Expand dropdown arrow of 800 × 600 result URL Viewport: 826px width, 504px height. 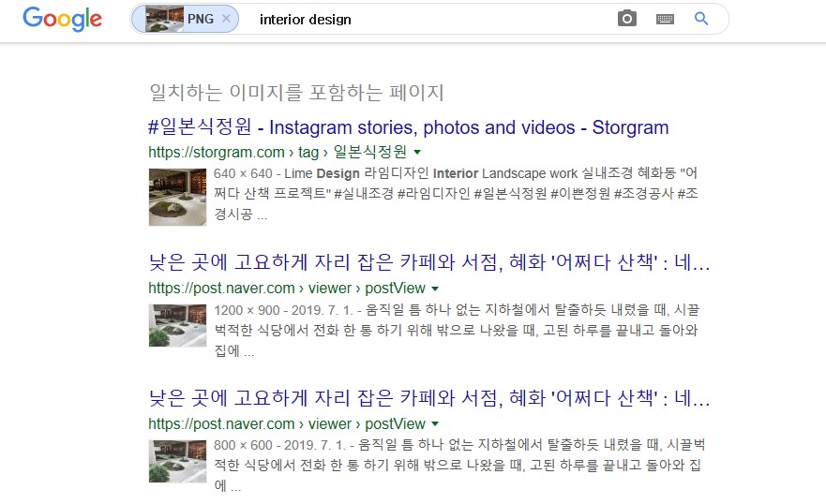[x=435, y=424]
